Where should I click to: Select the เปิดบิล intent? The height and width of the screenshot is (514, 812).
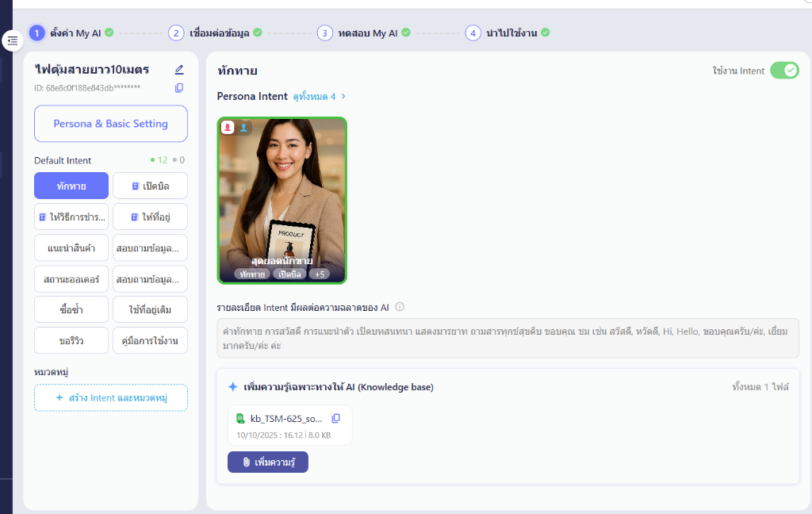click(150, 186)
